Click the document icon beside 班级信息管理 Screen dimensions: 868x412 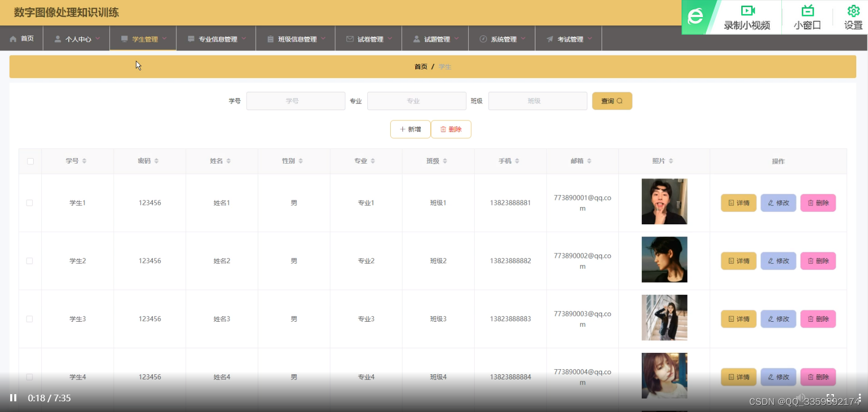(x=270, y=39)
